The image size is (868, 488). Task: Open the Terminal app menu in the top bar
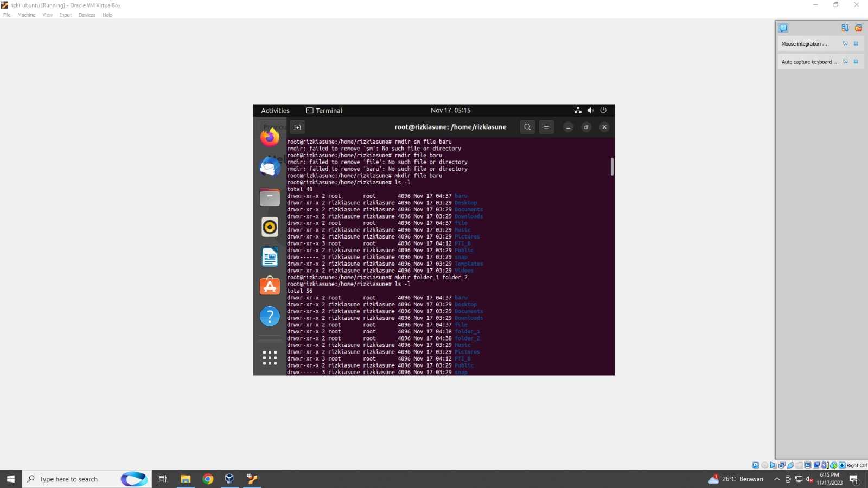click(x=324, y=111)
